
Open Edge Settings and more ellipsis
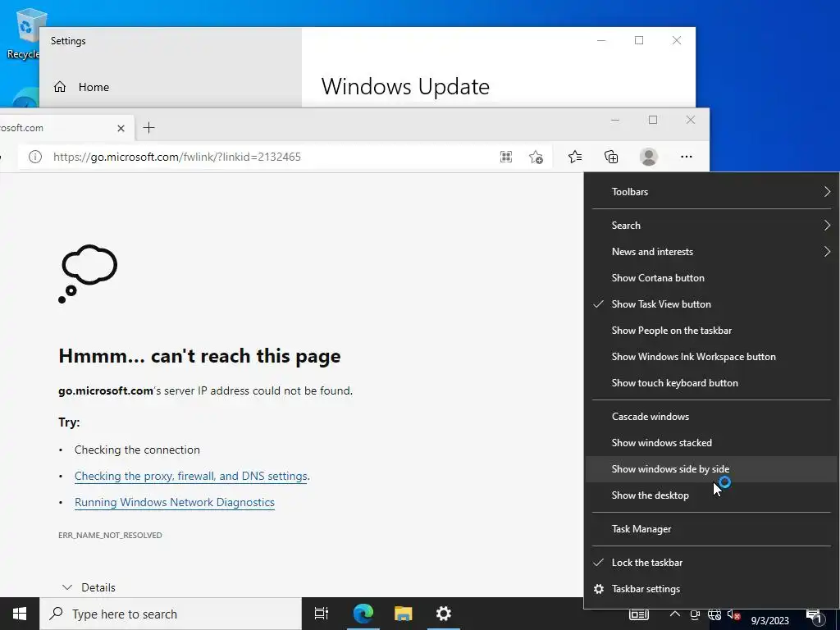pos(687,157)
